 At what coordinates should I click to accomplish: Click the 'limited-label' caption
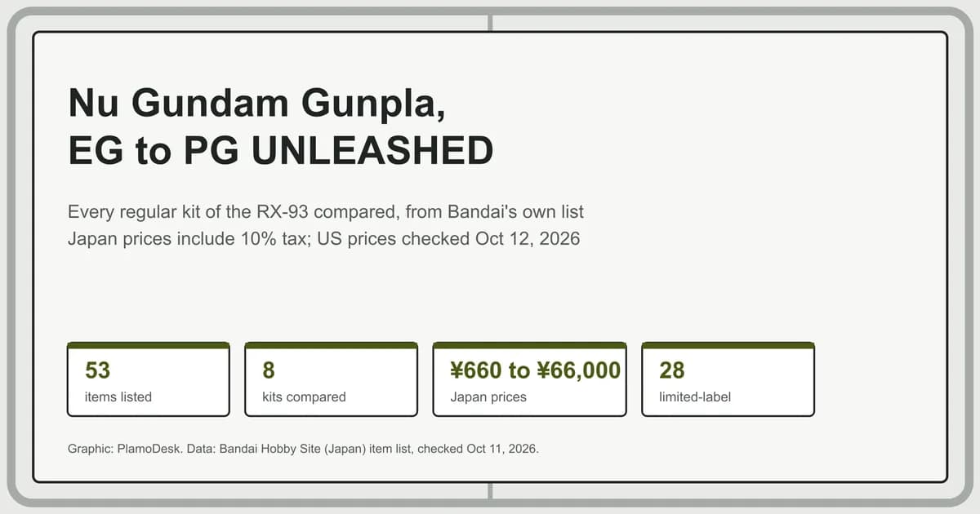point(695,397)
